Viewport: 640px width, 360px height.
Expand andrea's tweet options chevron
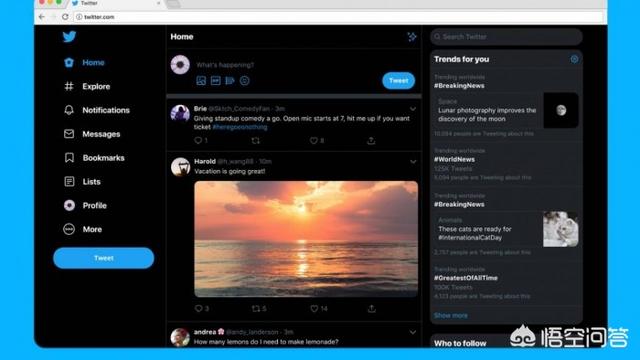(x=413, y=332)
